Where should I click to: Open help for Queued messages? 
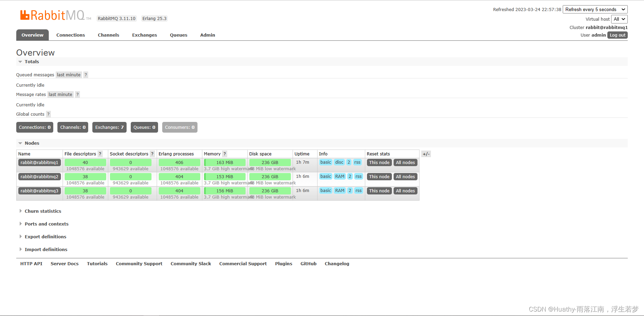pyautogui.click(x=86, y=75)
